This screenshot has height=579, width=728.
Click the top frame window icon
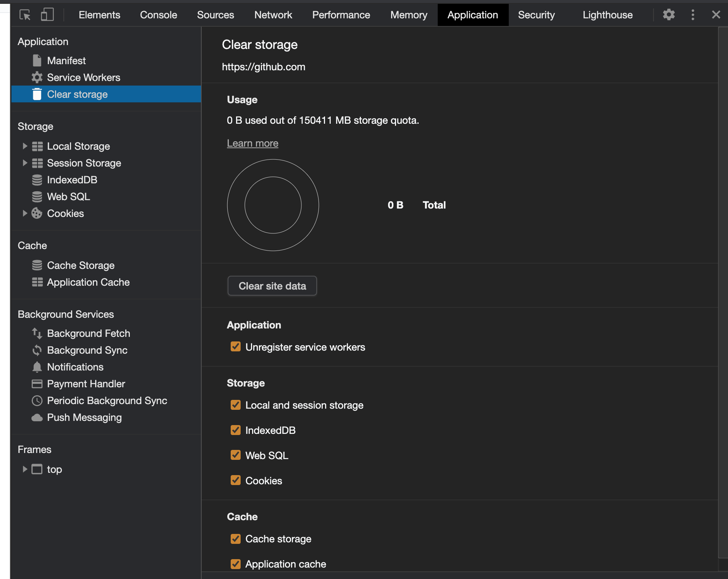click(37, 469)
